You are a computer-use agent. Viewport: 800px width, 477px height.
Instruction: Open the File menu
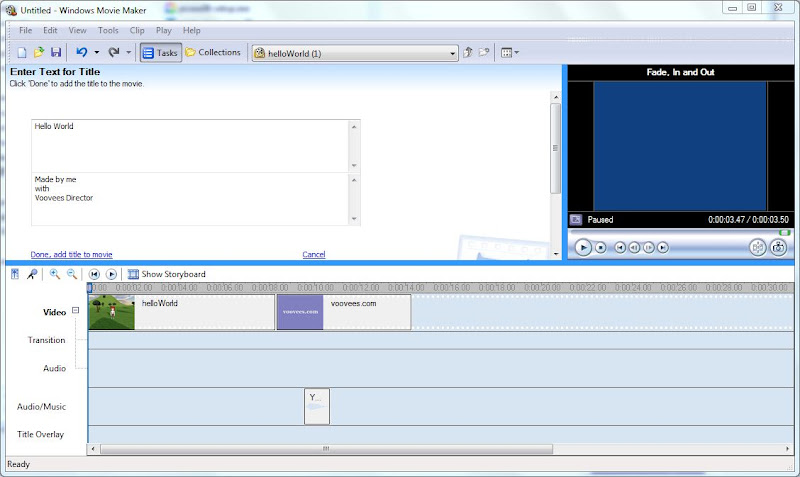(26, 31)
